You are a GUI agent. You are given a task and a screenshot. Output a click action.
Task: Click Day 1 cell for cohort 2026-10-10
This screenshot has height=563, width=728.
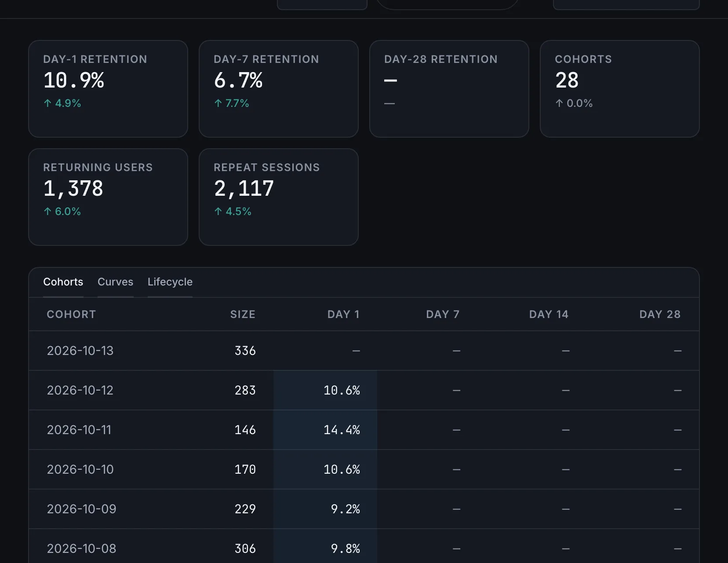[x=325, y=469]
